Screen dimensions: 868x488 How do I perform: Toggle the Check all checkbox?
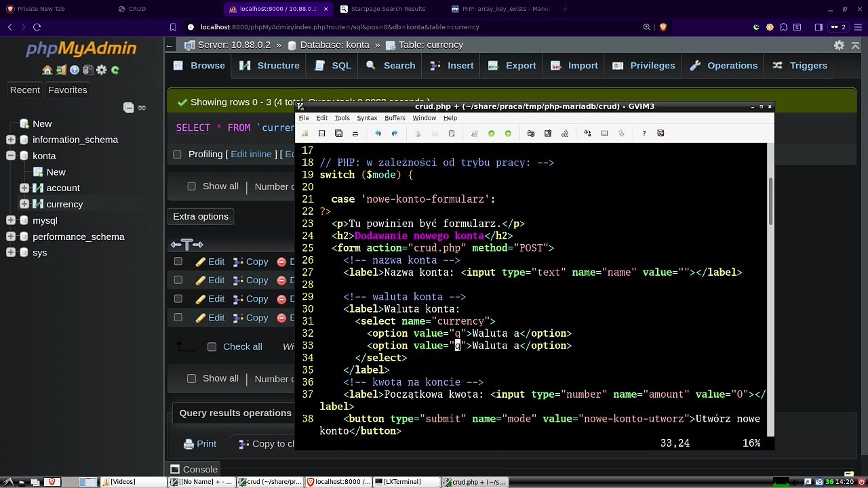(212, 347)
